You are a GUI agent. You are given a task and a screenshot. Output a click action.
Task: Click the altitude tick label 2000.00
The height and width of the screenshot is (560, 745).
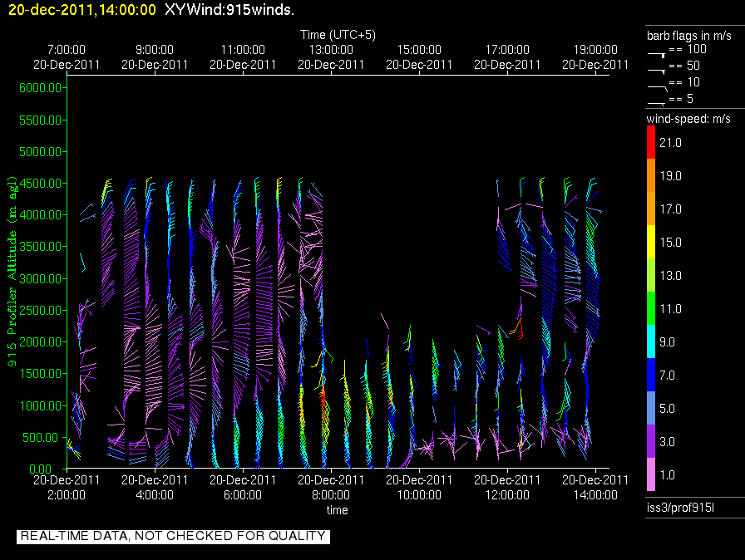41,342
